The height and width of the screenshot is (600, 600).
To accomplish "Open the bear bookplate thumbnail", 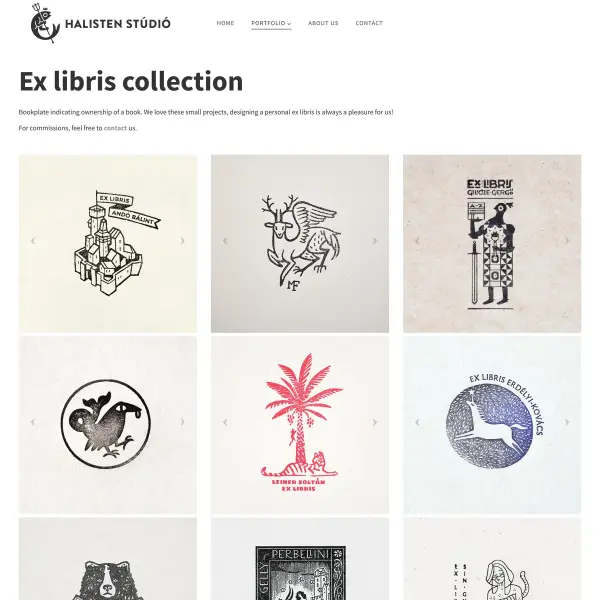I will click(x=108, y=559).
